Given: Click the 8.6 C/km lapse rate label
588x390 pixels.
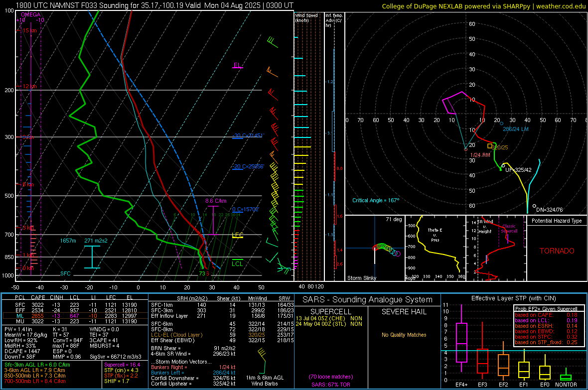Looking at the screenshot, I should coord(216,201).
